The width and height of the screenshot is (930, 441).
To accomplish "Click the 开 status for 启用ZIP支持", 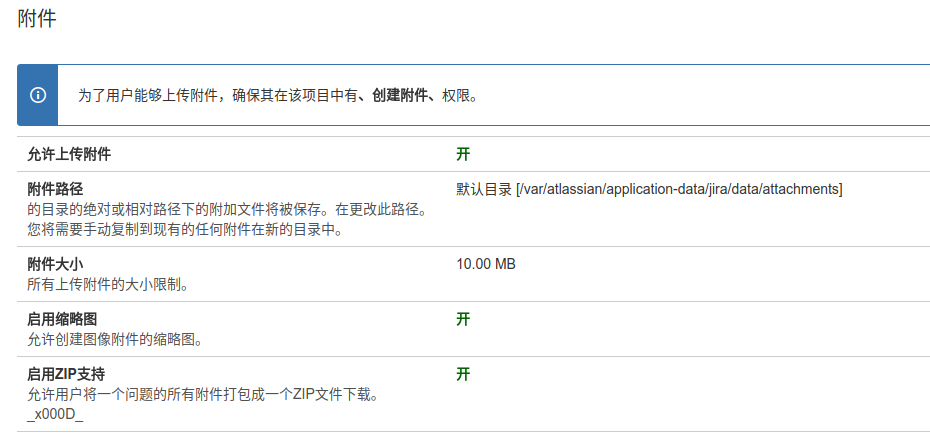I will click(x=463, y=374).
